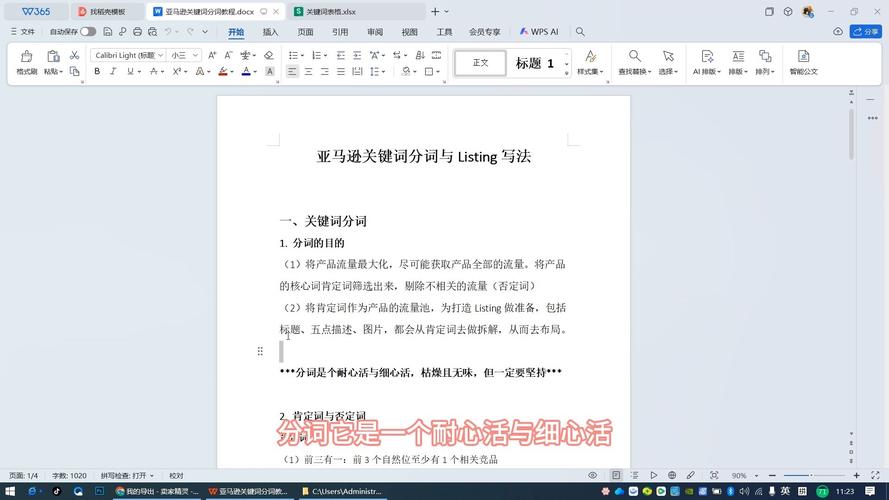Screen dimensions: 889x500
Task: Decrease font size with A- icon
Action: point(228,55)
